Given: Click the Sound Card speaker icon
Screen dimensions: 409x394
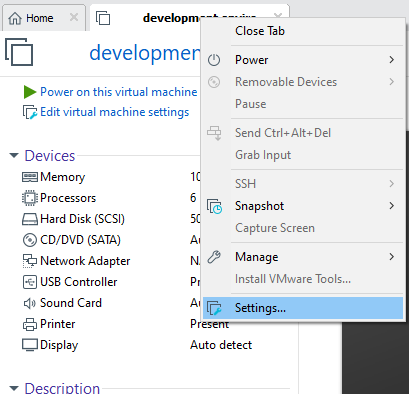Looking at the screenshot, I should click(30, 303).
